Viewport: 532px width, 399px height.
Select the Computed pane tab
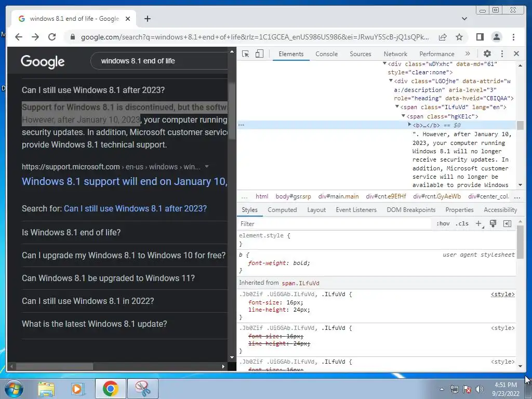click(x=282, y=210)
